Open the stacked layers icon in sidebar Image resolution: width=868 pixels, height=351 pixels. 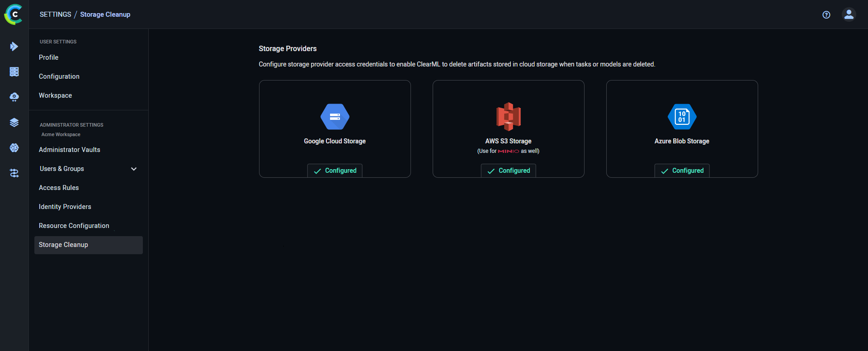14,123
